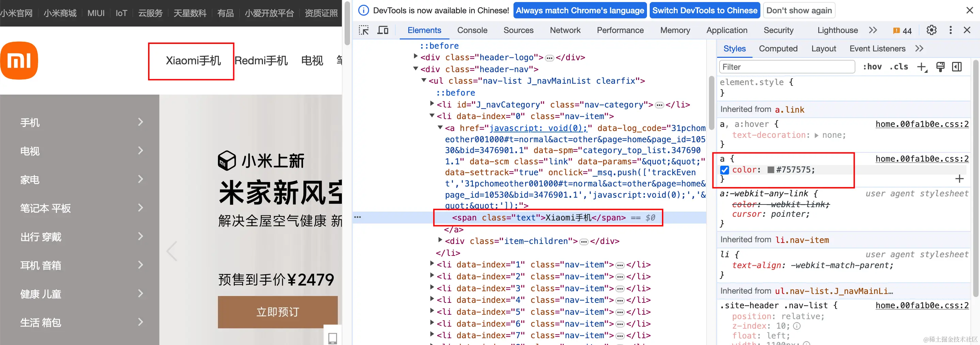Click the Styles pane vertical scrollbar
The image size is (980, 345).
976,179
